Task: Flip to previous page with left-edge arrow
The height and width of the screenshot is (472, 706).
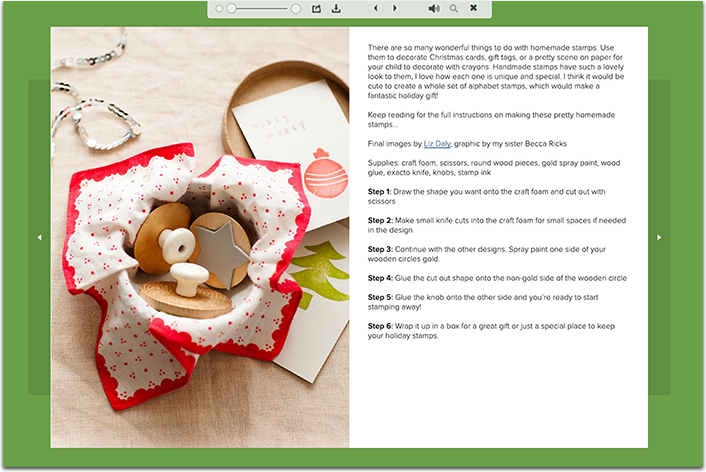Action: pyautogui.click(x=39, y=237)
